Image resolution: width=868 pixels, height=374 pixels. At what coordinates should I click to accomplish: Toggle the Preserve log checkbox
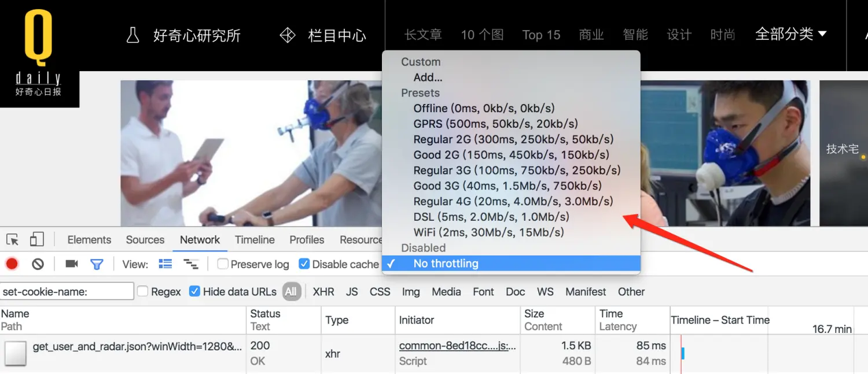tap(223, 264)
